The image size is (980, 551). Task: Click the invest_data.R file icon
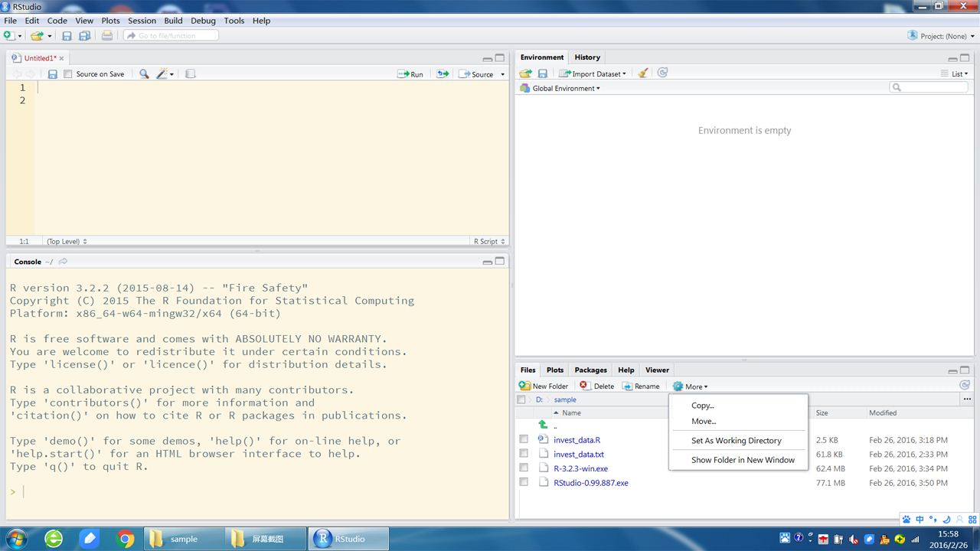(x=543, y=440)
